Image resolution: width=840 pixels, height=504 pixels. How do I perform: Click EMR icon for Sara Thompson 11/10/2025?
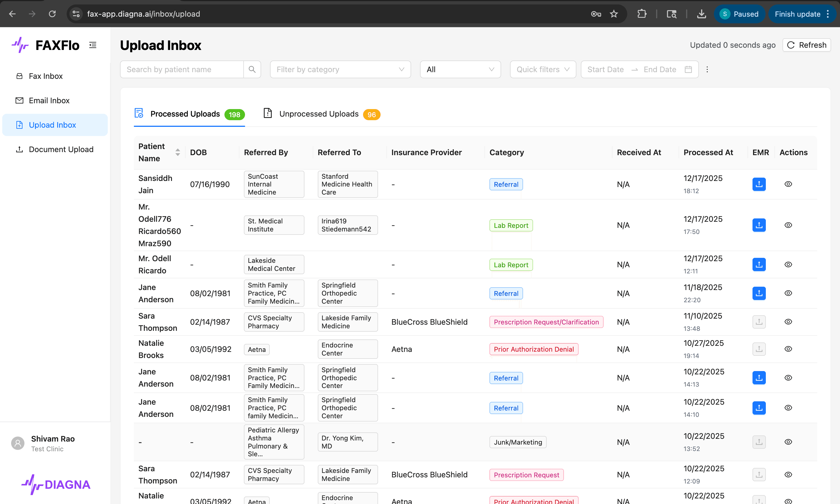[759, 322]
